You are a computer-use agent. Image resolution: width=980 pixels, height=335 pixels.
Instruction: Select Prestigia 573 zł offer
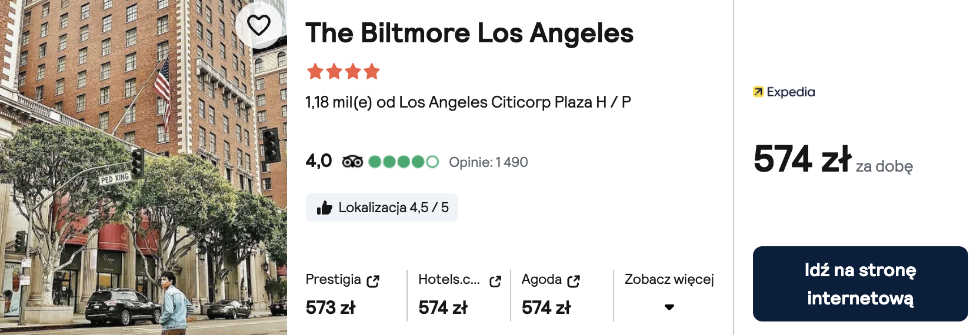tap(342, 295)
